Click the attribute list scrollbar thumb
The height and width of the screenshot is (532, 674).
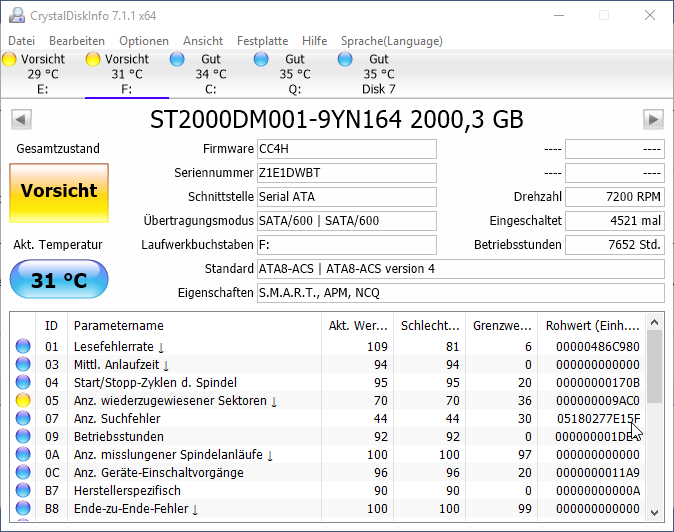655,367
